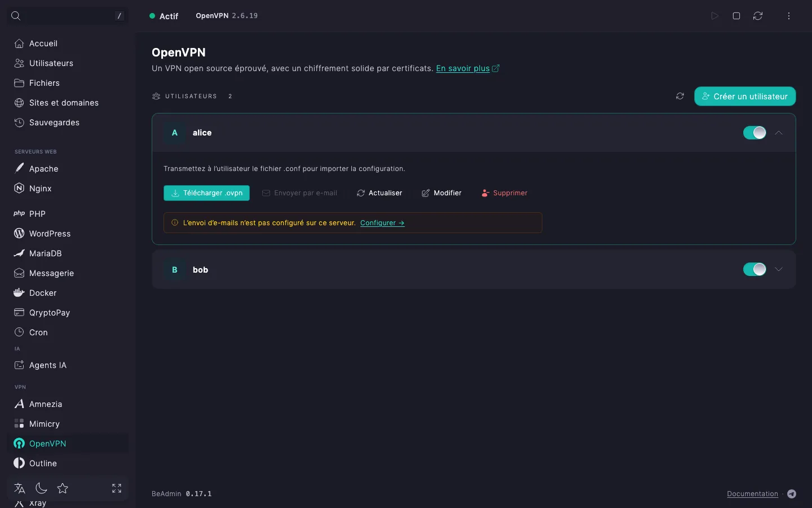Click bob's avatar letter B
Image resolution: width=812 pixels, height=508 pixels.
click(x=175, y=270)
